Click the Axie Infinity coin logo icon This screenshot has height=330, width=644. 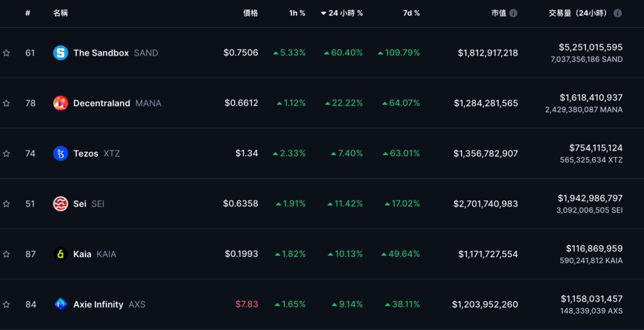[x=60, y=304]
